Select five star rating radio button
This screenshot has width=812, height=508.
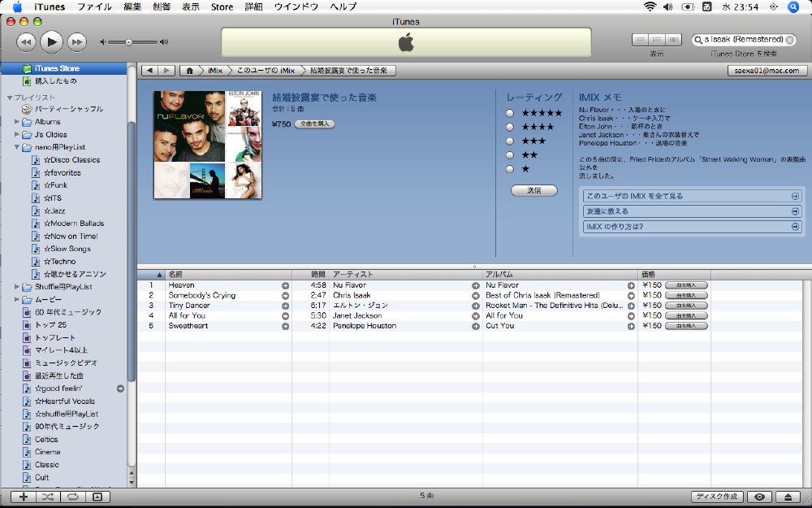coord(510,113)
